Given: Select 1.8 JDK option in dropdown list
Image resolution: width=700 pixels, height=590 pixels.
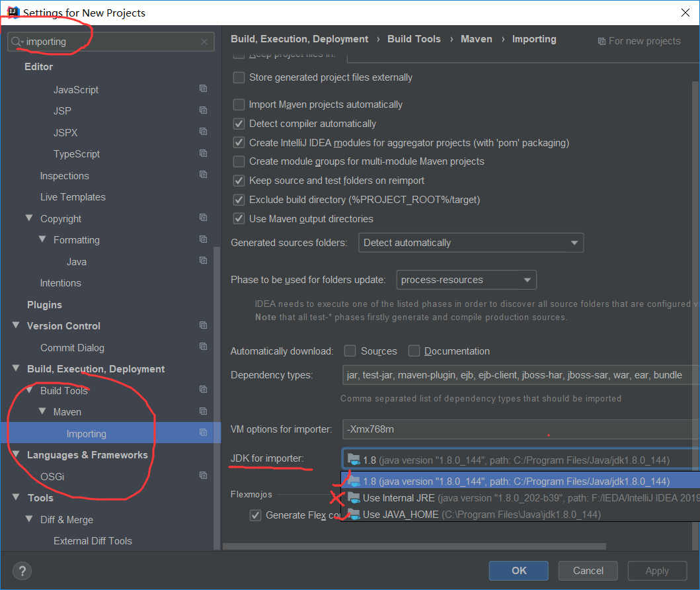Looking at the screenshot, I should coord(520,481).
